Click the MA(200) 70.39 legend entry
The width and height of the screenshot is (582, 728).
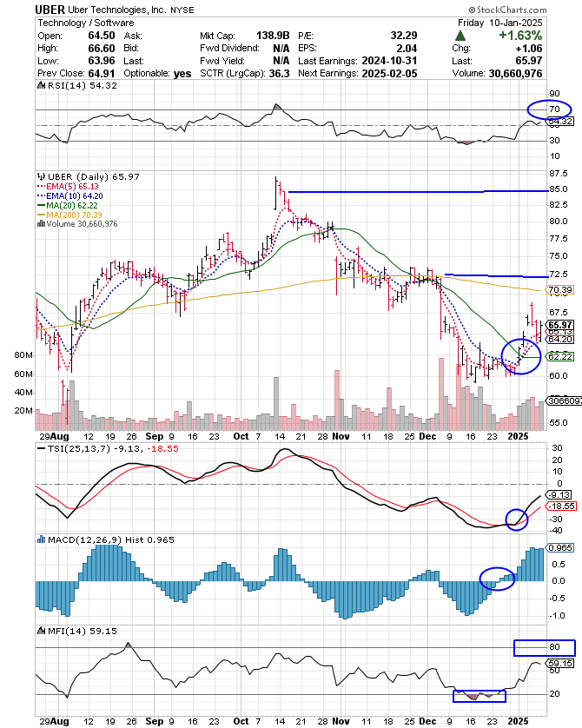pos(69,215)
